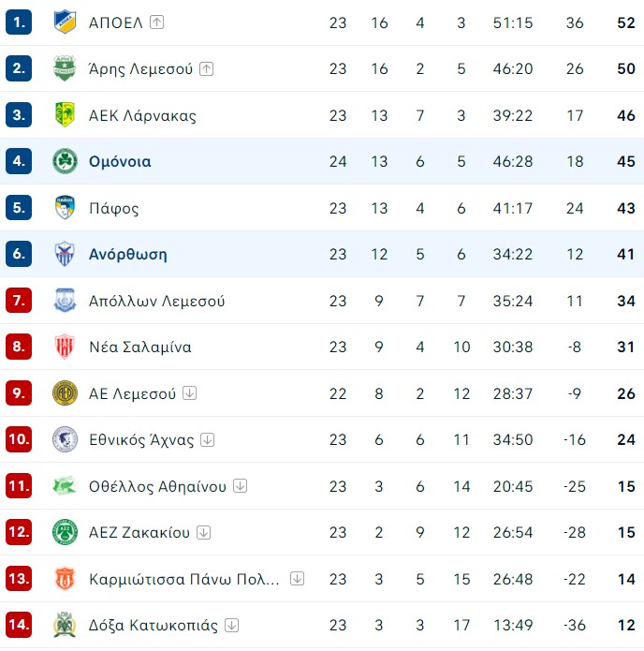Click the down-arrow icon beside Εθνικός Άχνας
This screenshot has width=644, height=651.
tap(208, 439)
